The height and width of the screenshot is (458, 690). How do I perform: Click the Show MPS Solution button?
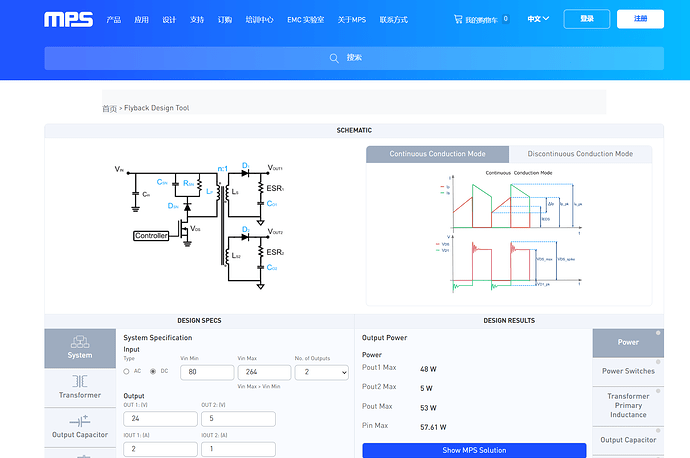tap(474, 451)
